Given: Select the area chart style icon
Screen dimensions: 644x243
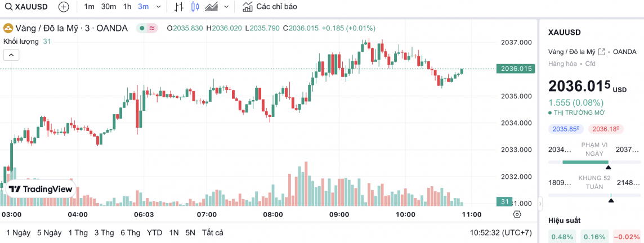Looking at the screenshot, I should tap(212, 7).
